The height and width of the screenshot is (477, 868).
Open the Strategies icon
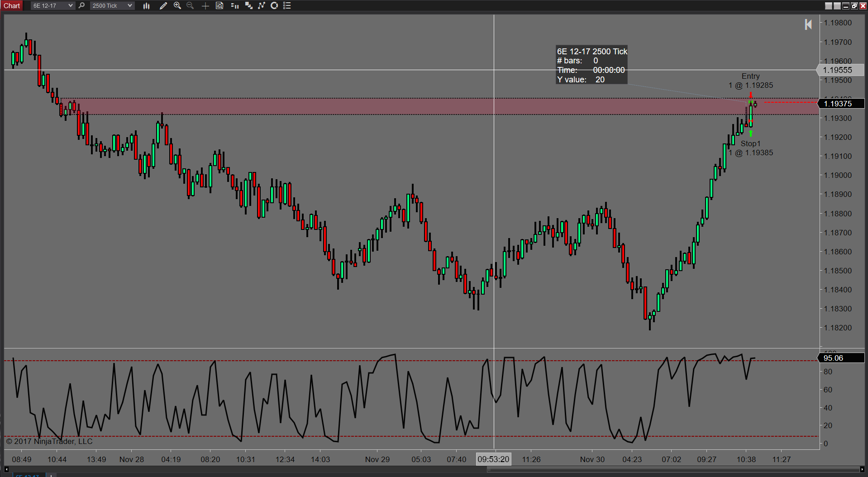(x=274, y=6)
